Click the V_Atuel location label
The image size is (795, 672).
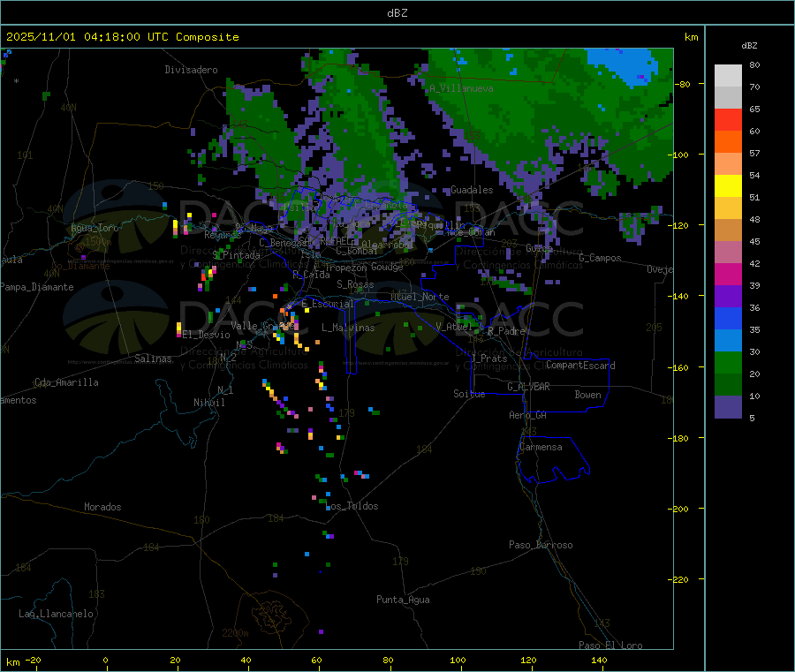[x=454, y=327]
